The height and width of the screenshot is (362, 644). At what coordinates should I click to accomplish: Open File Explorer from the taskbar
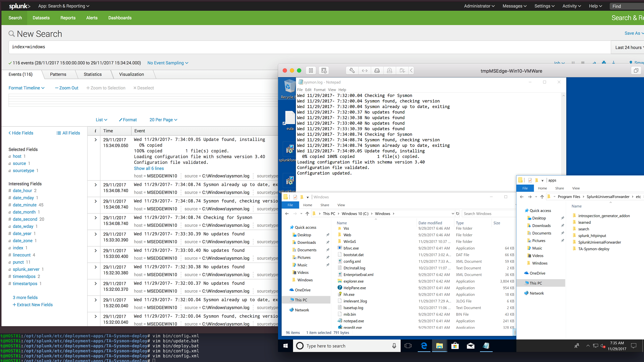coord(439,346)
